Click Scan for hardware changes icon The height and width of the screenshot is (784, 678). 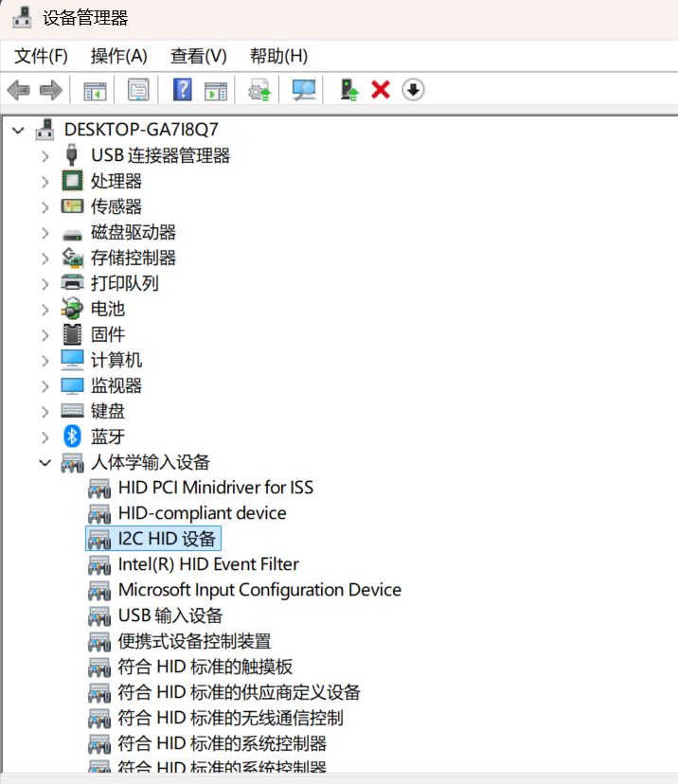coord(304,91)
